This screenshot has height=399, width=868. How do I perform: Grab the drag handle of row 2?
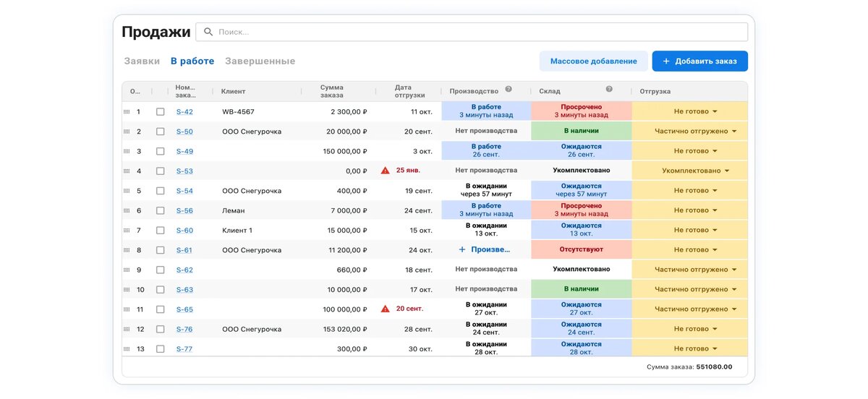tap(127, 132)
